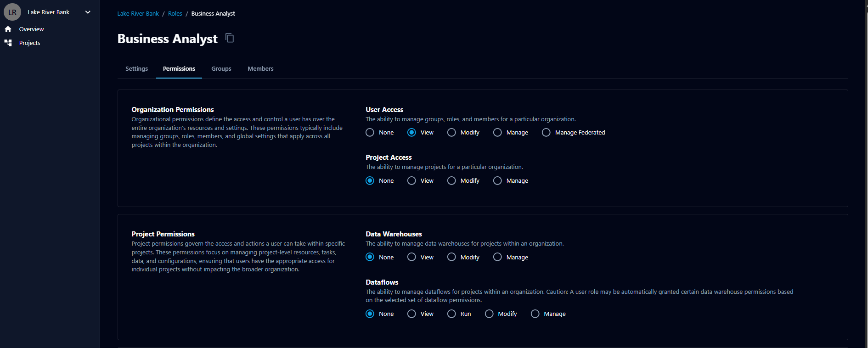Viewport: 868px width, 348px height.
Task: Select View for User Access
Action: pyautogui.click(x=411, y=132)
